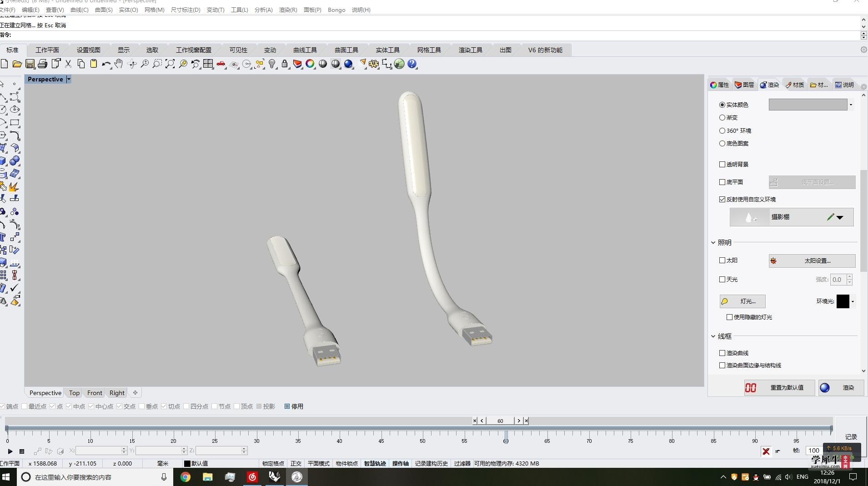
Task: Click the Zoom dynamic magnifier icon
Action: point(145,64)
